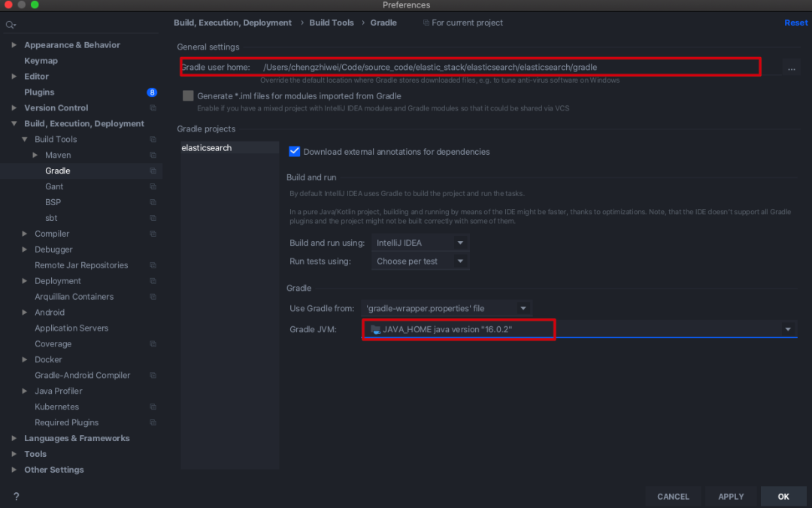
Task: Open Remote Jar Repositories settings
Action: [81, 265]
